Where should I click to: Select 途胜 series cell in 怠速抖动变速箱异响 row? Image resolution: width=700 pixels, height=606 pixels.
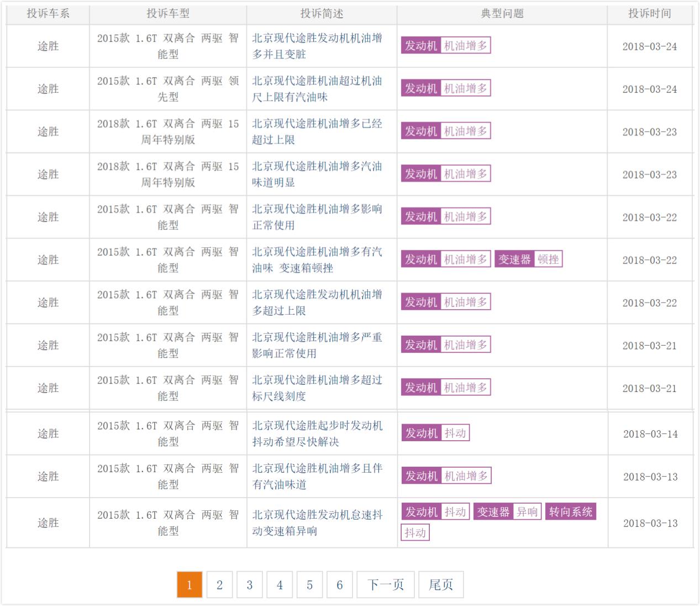(x=48, y=523)
